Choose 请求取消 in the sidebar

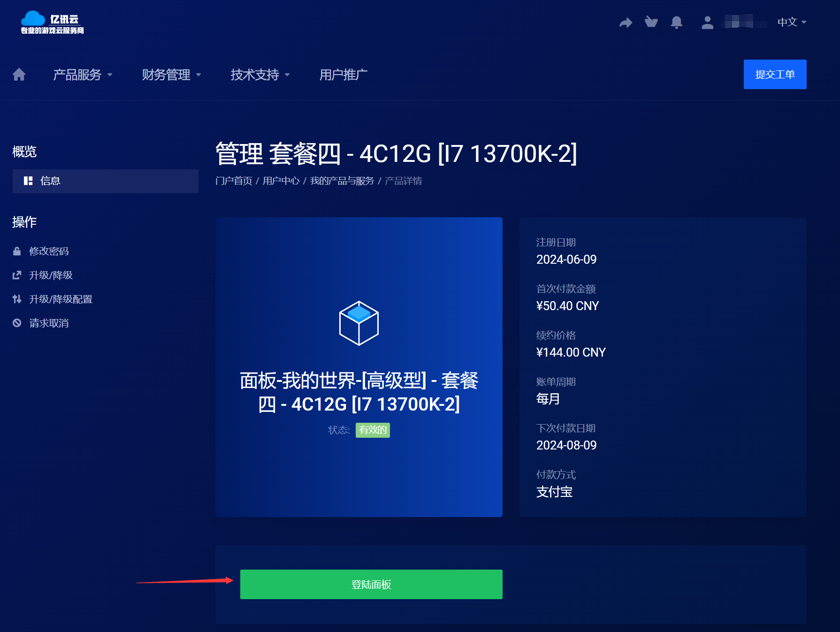click(49, 323)
